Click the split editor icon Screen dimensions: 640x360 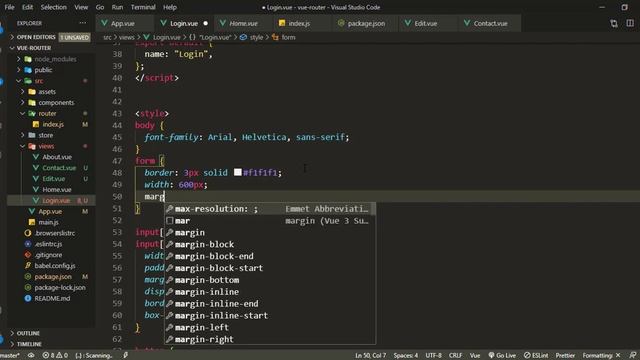630,23
